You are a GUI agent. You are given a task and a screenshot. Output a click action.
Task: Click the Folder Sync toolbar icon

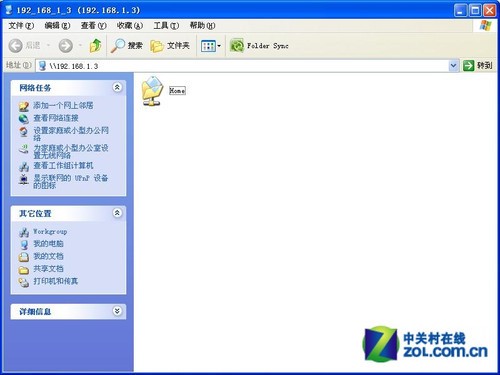click(x=237, y=46)
